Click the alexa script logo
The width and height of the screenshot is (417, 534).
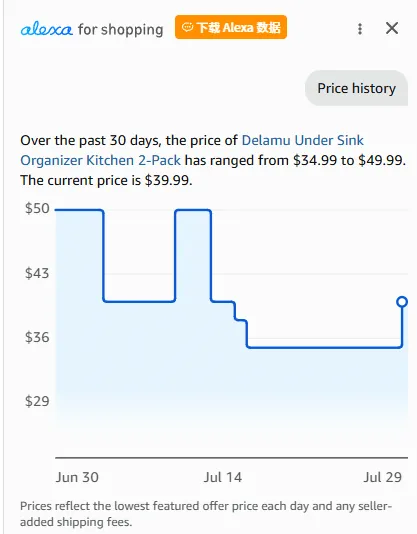[47, 29]
